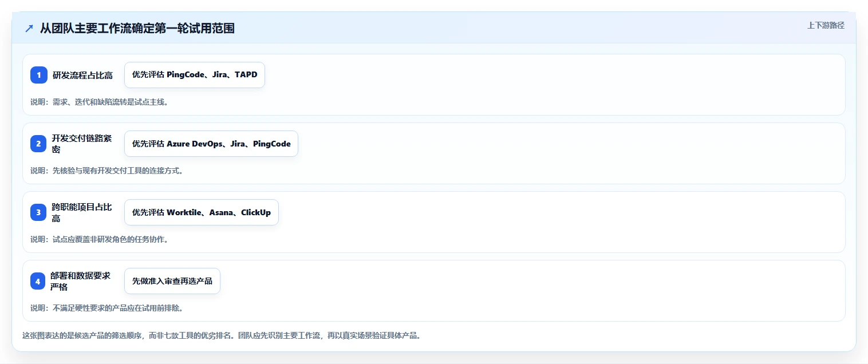Click the 开发交付链路紧密 label
868x364 pixels.
coord(81,144)
